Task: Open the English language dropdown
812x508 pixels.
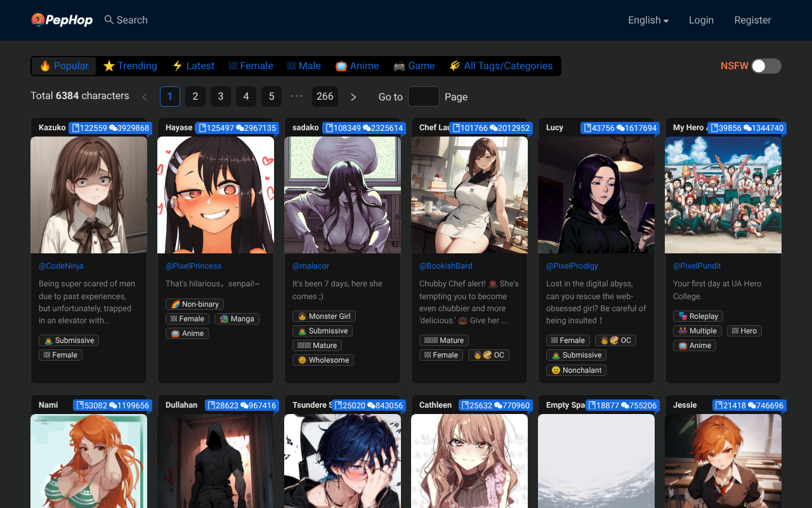Action: coord(648,20)
